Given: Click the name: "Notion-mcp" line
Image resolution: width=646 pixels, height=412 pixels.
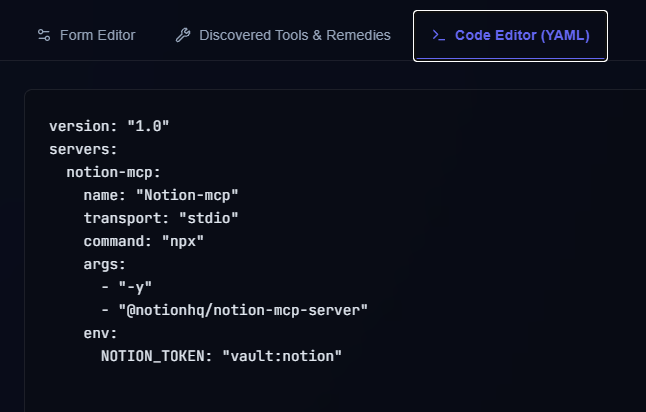Looking at the screenshot, I should [161, 195].
